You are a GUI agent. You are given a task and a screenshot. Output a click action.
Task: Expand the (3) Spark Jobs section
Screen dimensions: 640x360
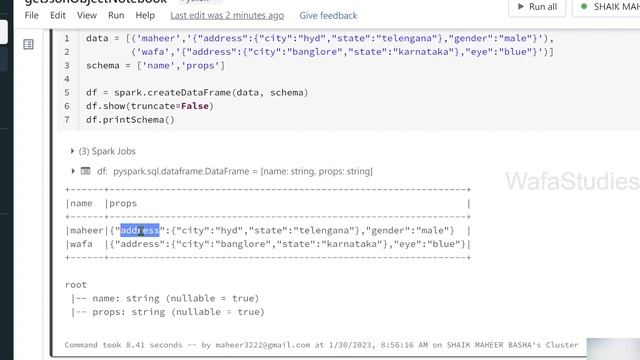(x=103, y=151)
